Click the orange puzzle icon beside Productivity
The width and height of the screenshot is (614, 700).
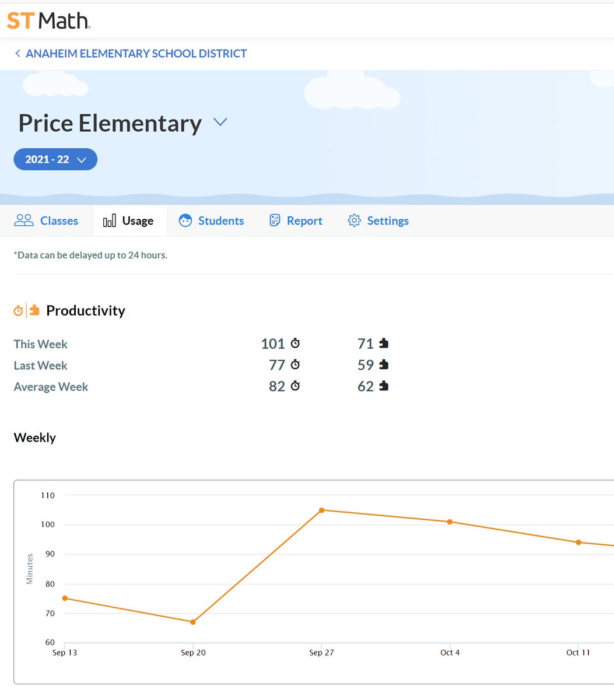34,310
